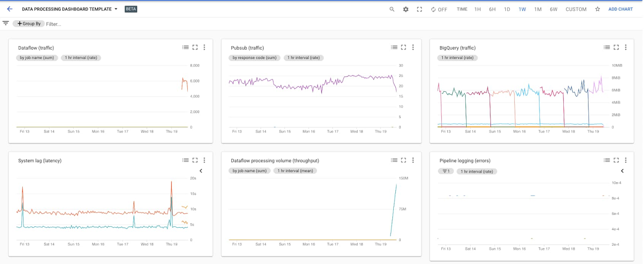Click the 'Dataflow (traffic)' chart title
The image size is (644, 264).
(36, 48)
